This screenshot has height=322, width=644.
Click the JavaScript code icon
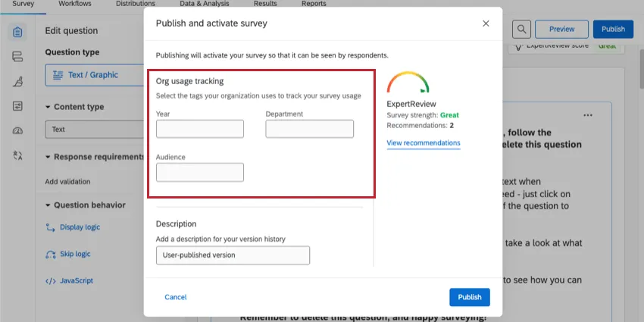click(x=50, y=281)
